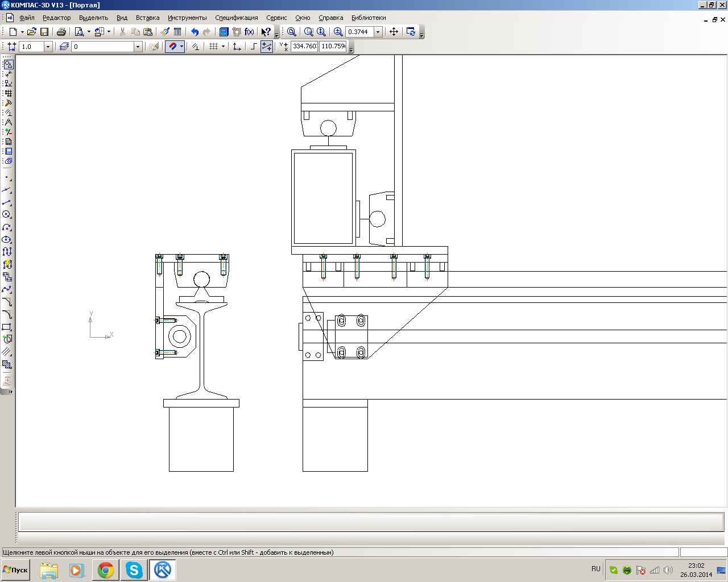
Task: Open Skype from the taskbar
Action: (134, 570)
